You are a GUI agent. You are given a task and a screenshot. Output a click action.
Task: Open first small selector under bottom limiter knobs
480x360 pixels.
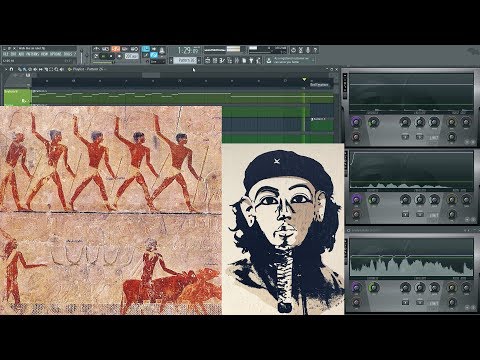pos(405,302)
